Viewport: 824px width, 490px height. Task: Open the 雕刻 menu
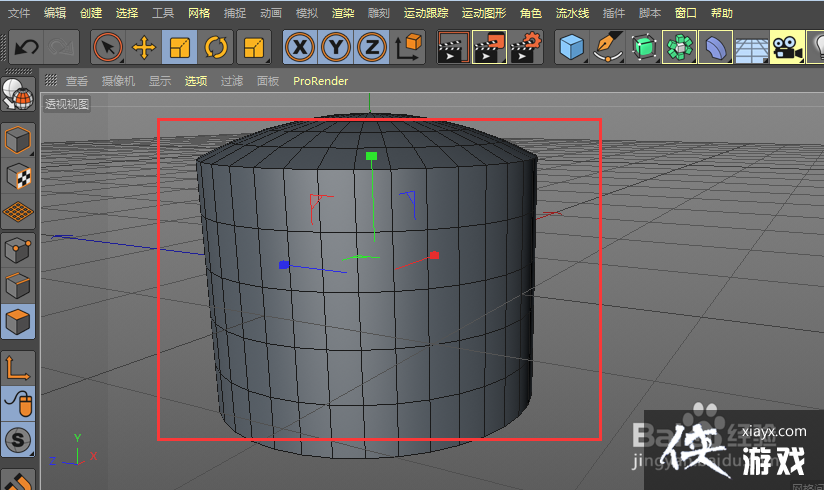[x=378, y=13]
